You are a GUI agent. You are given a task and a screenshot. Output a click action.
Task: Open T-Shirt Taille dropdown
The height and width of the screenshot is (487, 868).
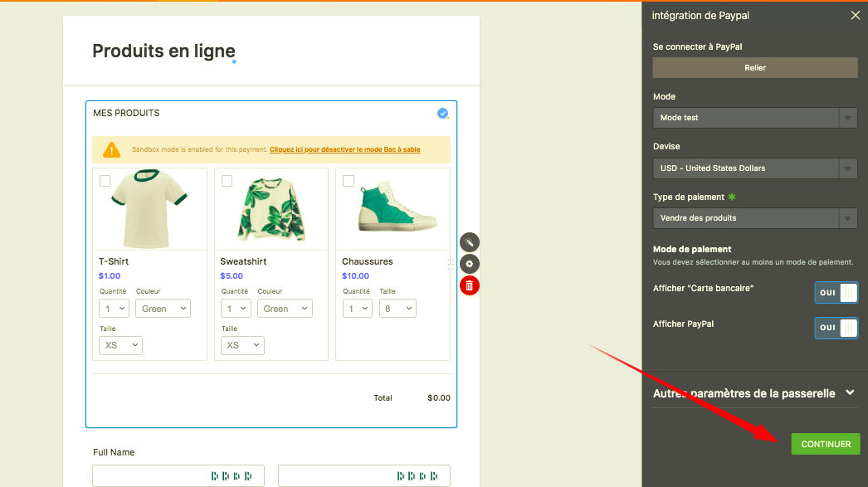pos(120,345)
